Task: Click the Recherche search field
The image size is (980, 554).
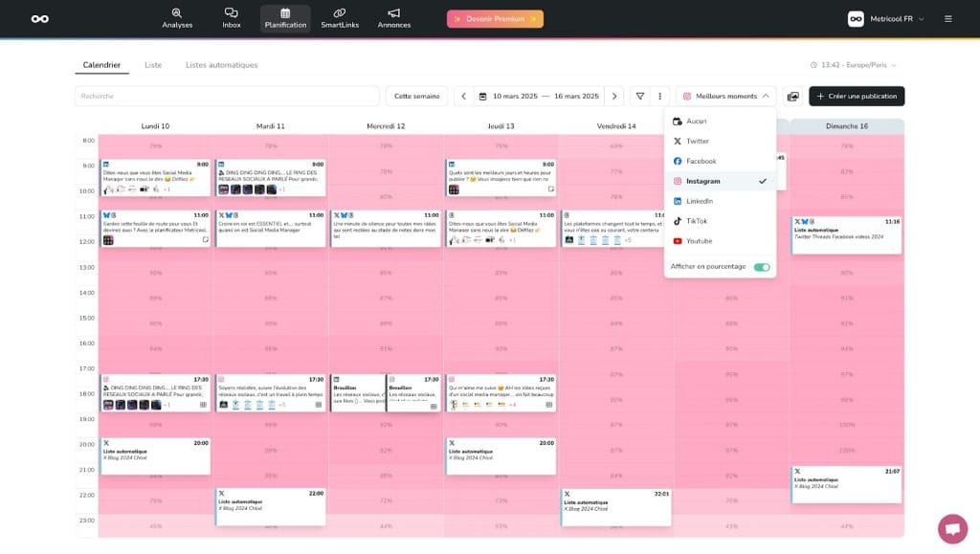Action: pyautogui.click(x=227, y=97)
